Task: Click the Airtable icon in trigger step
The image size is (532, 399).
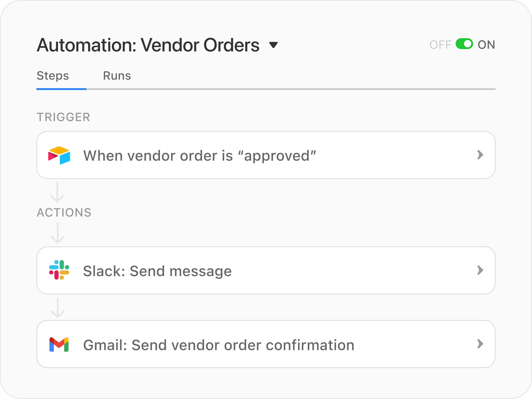Action: pos(59,155)
